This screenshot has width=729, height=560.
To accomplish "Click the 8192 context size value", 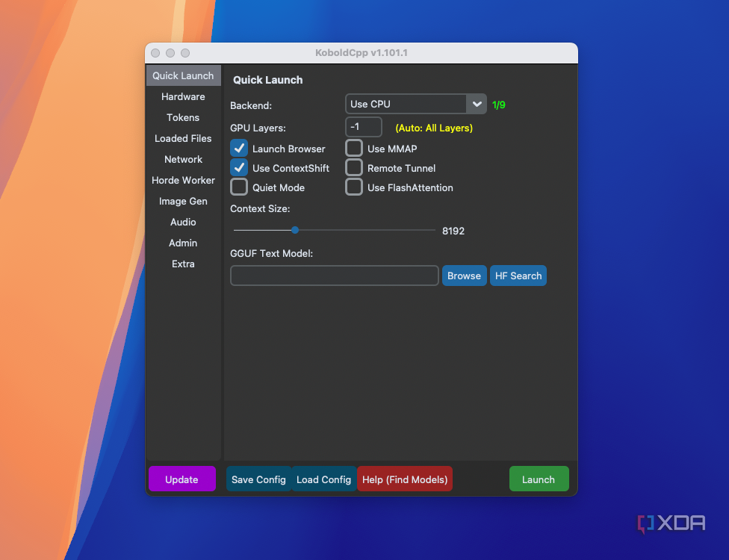I will [453, 231].
